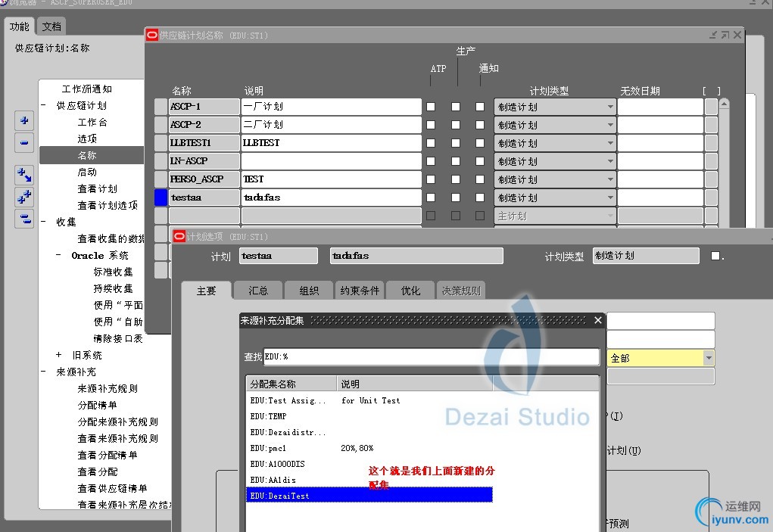Select 查看分配 in navigator tree

tap(97, 471)
